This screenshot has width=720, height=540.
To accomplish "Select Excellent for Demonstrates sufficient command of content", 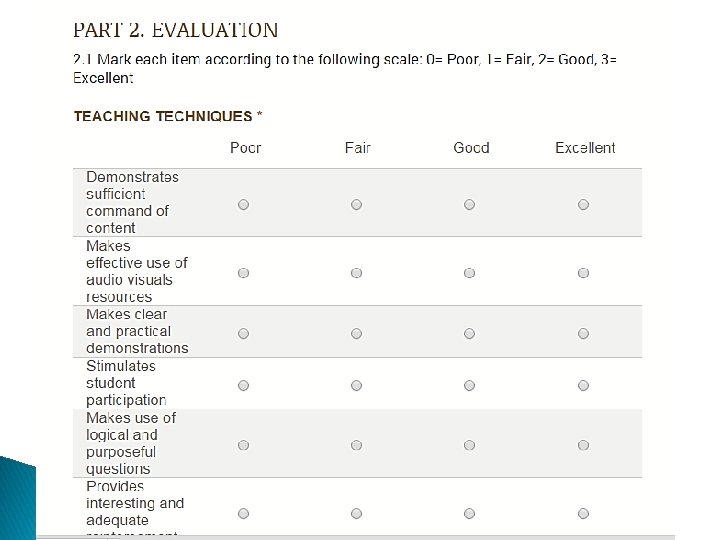I will 583,204.
